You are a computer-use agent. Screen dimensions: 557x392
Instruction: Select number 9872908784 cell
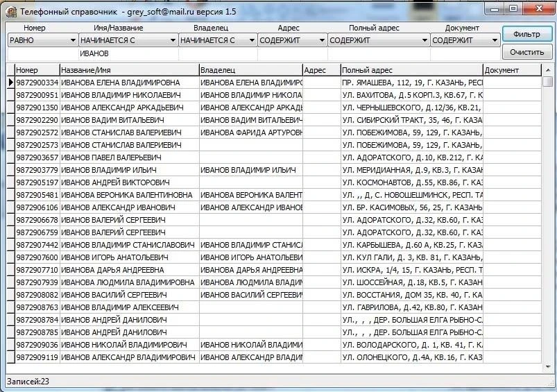(x=37, y=320)
